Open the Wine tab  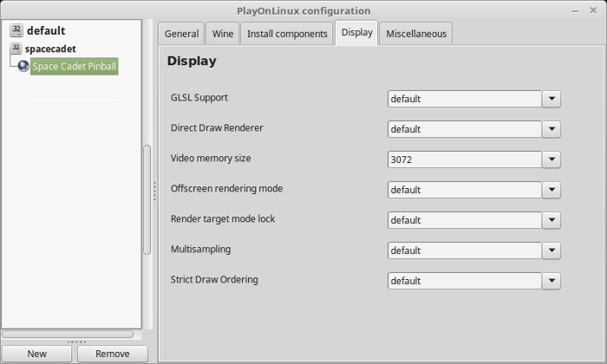223,34
